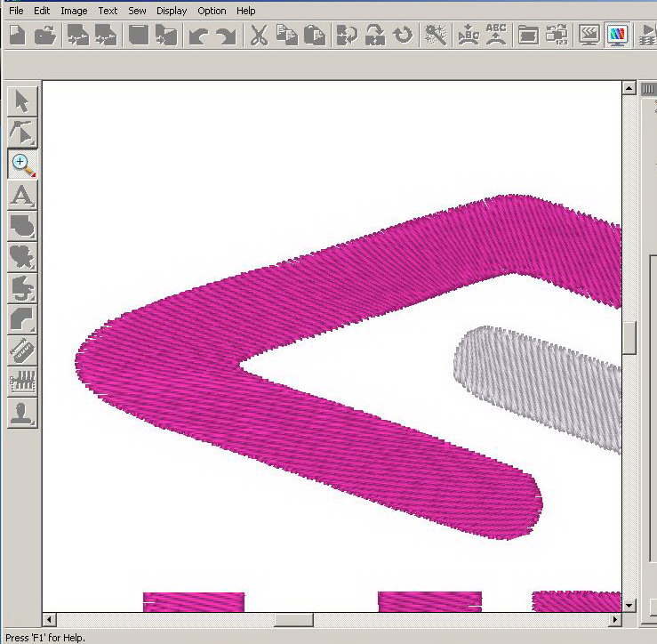Click the Undo arrow icon
Image resolution: width=657 pixels, height=644 pixels.
point(197,36)
